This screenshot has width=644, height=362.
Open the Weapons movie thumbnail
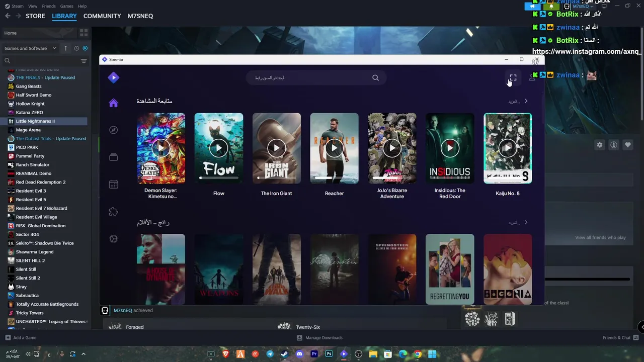(219, 269)
